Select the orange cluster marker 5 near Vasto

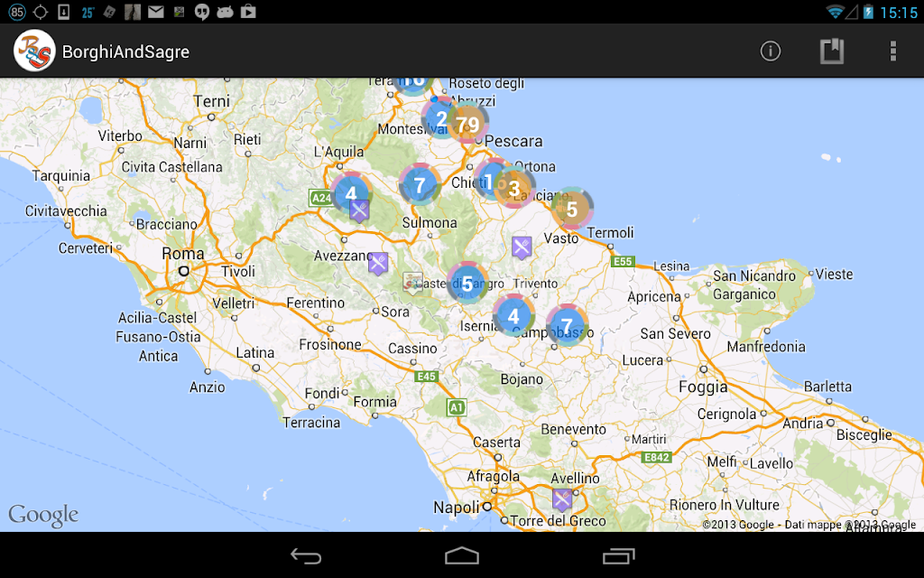(x=571, y=209)
